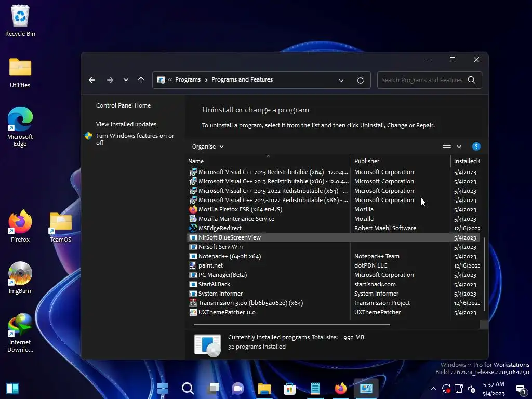This screenshot has height=399, width=532.
Task: Open Control Panel Home link
Action: point(123,105)
